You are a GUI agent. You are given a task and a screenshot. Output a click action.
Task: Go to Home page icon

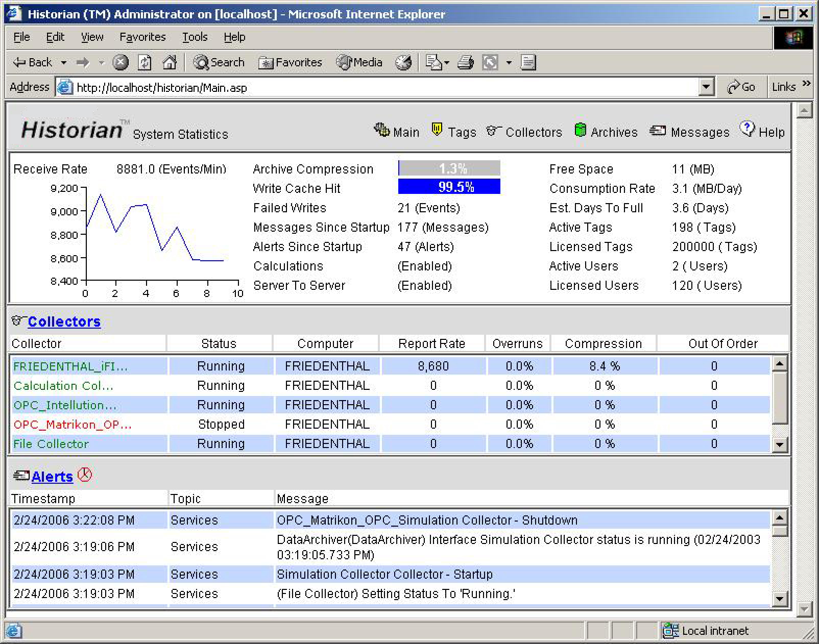point(170,63)
